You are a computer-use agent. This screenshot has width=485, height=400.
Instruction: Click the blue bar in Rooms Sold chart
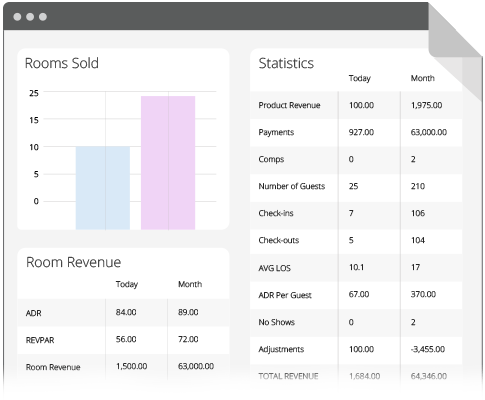pyautogui.click(x=103, y=188)
